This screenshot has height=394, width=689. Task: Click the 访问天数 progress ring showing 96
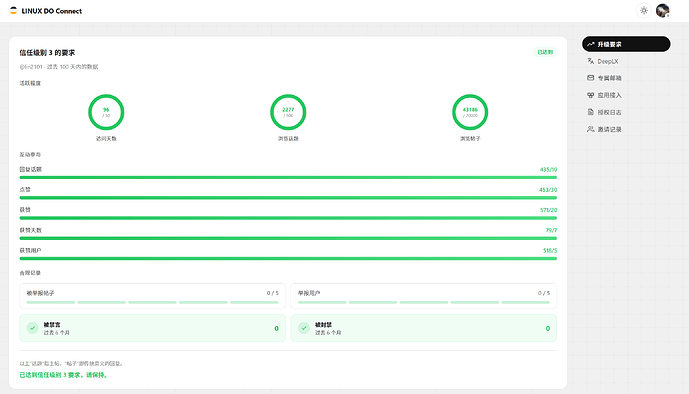[106, 112]
